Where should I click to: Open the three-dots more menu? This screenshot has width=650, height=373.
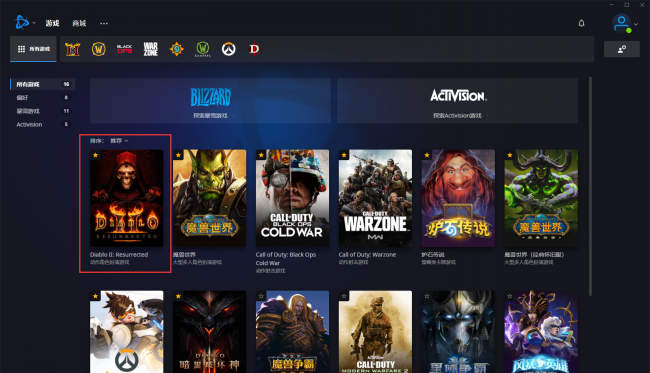coord(104,23)
